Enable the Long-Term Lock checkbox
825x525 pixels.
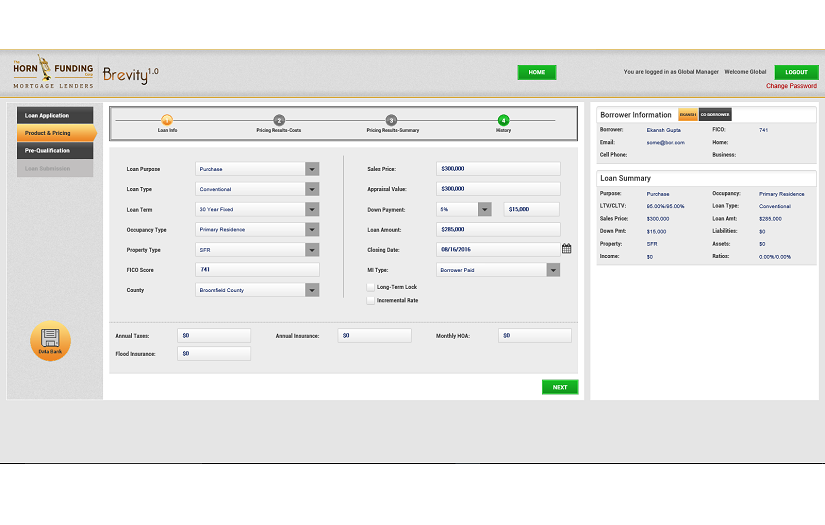(370, 287)
